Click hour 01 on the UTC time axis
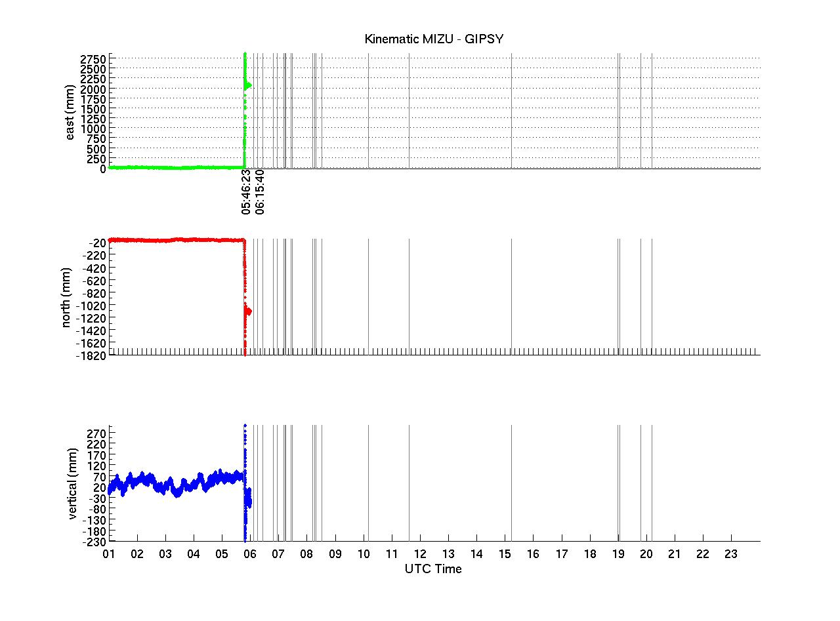 tap(109, 554)
